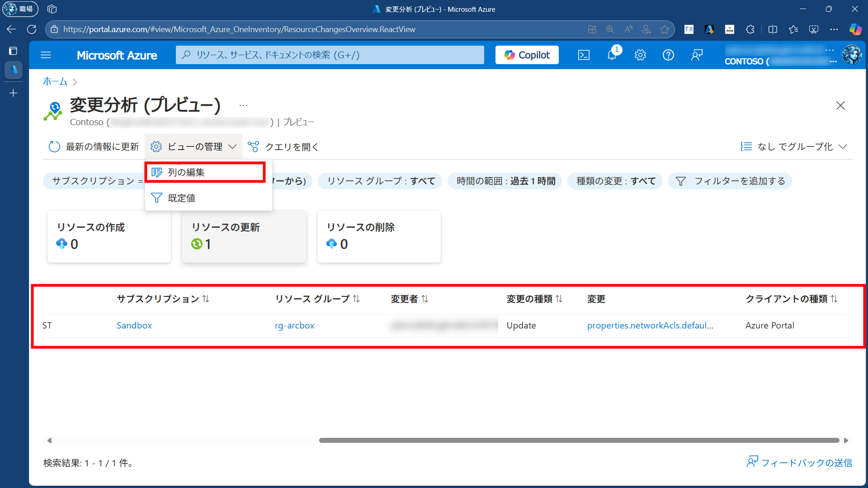Click the resource search box
The image size is (868, 488).
point(330,55)
